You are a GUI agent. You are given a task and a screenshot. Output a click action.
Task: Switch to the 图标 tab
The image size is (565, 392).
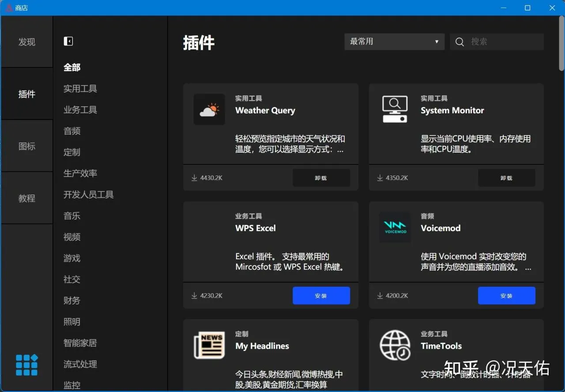pos(27,146)
